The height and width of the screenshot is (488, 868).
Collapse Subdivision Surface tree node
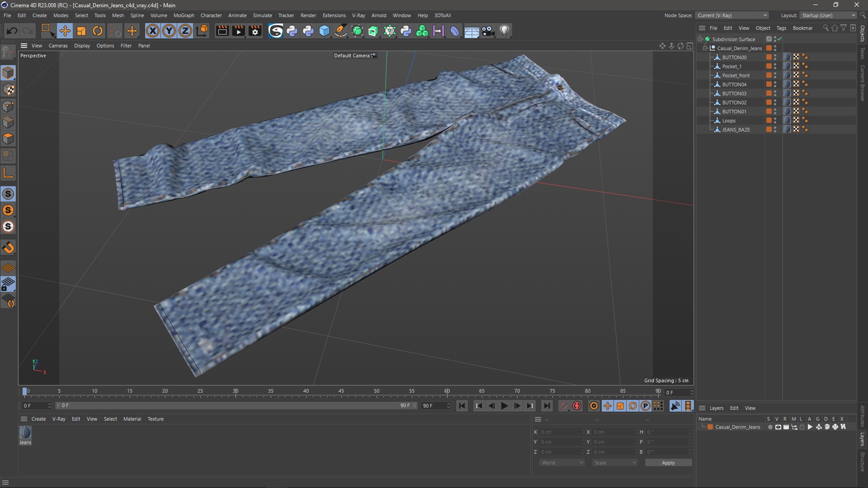pos(700,39)
